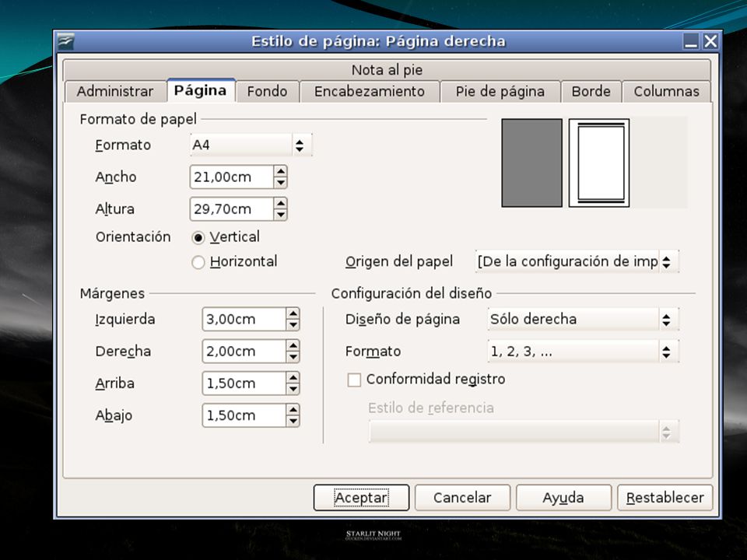This screenshot has width=747, height=560.
Task: Switch to the Administrar tab
Action: coord(115,92)
